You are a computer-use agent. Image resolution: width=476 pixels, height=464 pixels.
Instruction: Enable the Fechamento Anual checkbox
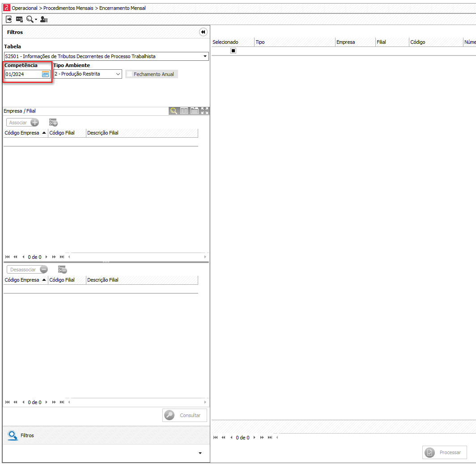(130, 74)
